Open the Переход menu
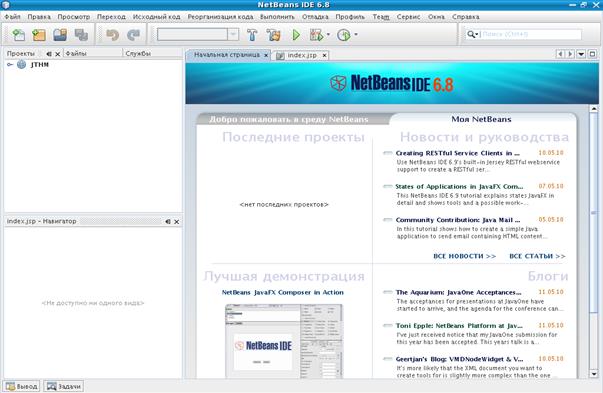The width and height of the screenshot is (603, 393). [111, 17]
